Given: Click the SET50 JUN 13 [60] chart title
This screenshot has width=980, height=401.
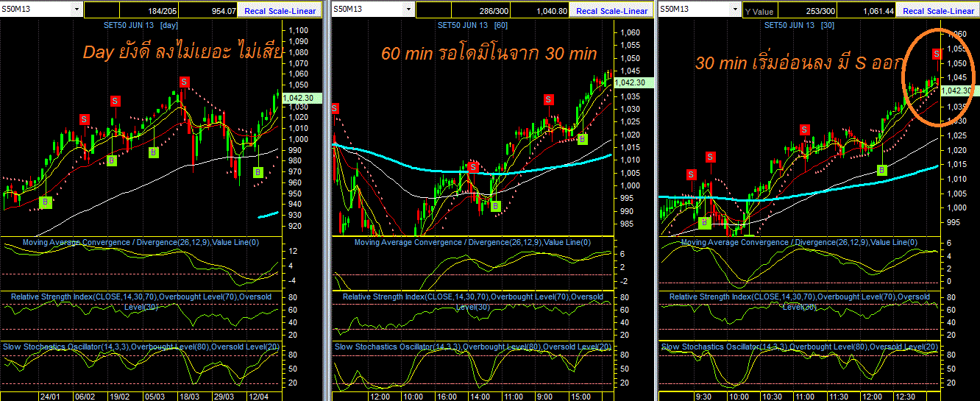Looking at the screenshot, I should coord(472,25).
